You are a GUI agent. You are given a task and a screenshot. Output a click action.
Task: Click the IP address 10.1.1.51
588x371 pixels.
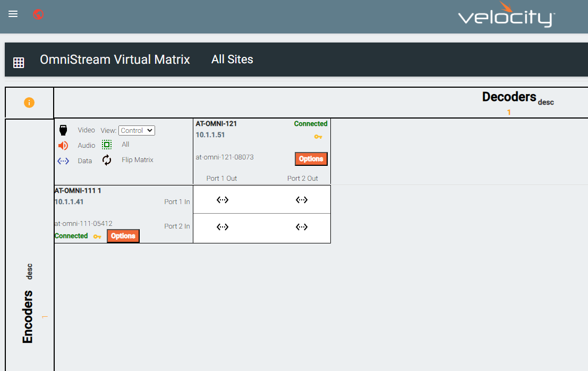tap(210, 134)
